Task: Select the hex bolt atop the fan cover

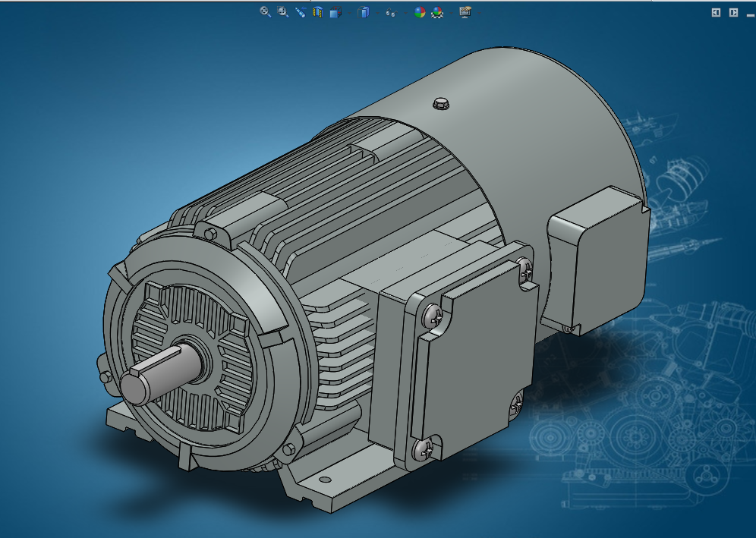Action: click(441, 103)
